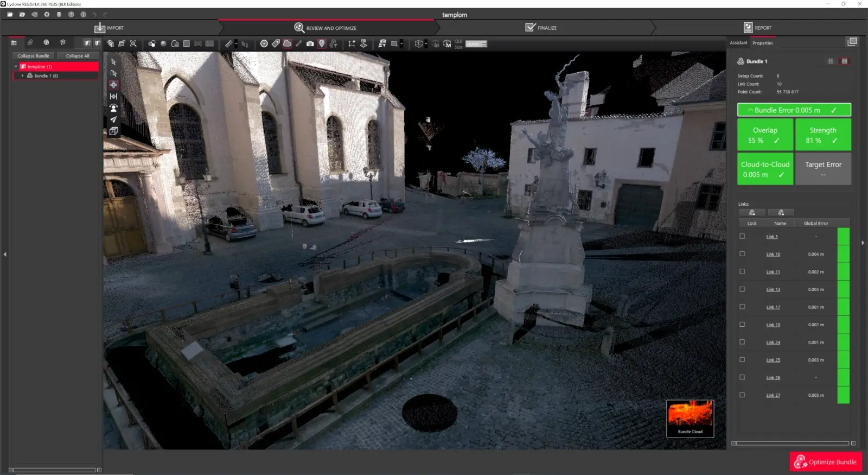This screenshot has height=475, width=868.
Task: Go to the Finalize step
Action: tap(541, 28)
